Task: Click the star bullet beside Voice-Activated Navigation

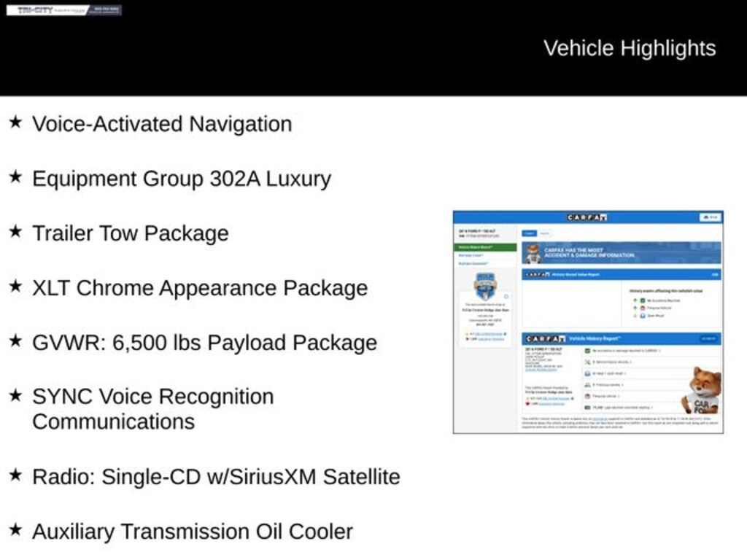Action: coord(15,122)
